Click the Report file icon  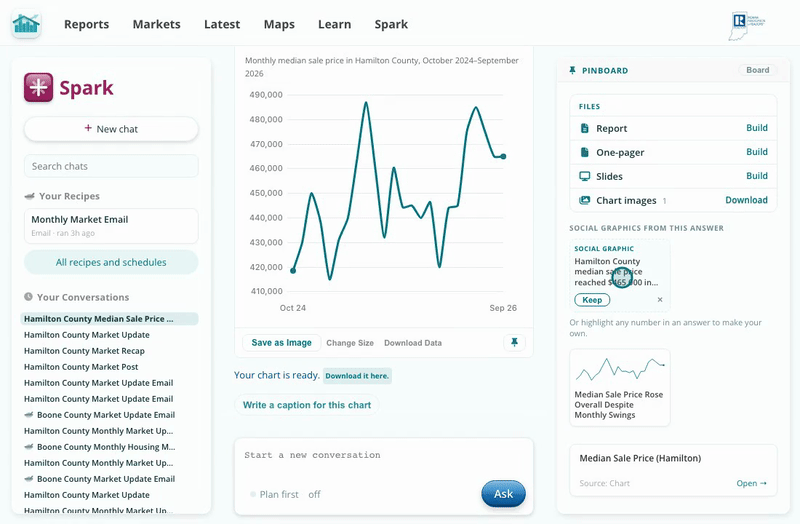(x=585, y=128)
